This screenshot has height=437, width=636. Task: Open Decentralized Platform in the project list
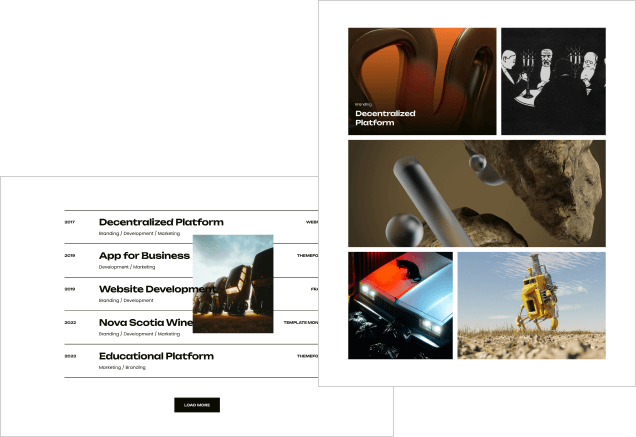click(x=161, y=222)
